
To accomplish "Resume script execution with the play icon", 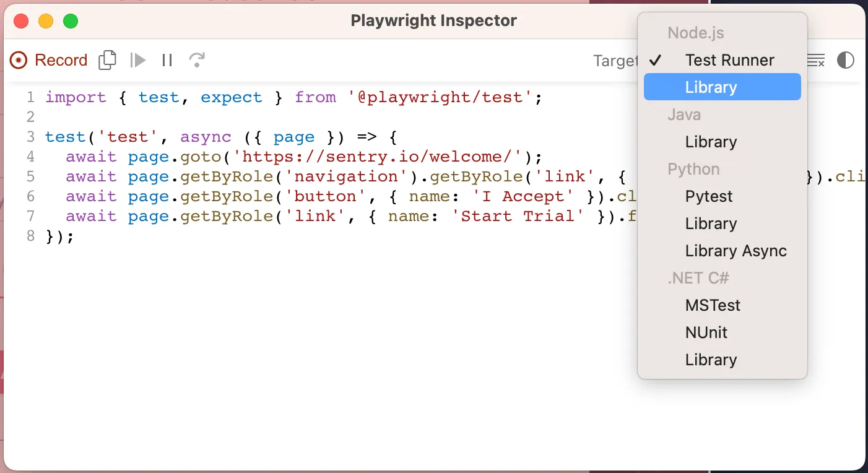I will pos(137,59).
